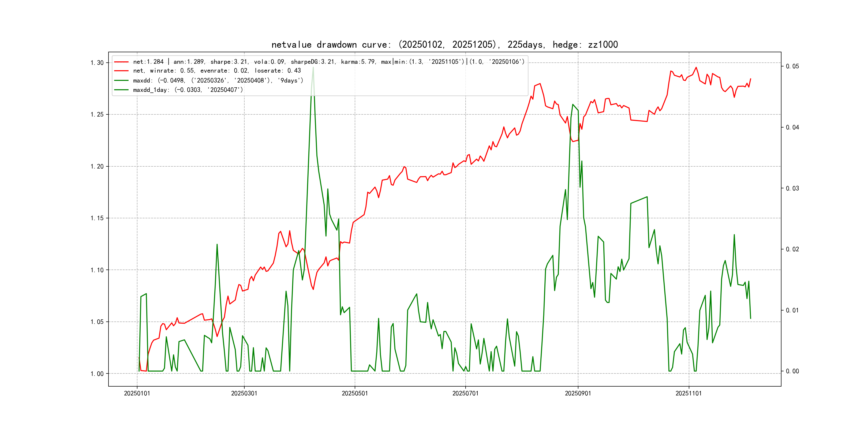The height and width of the screenshot is (434, 868).
Task: Click the 1.15 left axis tick label
Action: (97, 218)
